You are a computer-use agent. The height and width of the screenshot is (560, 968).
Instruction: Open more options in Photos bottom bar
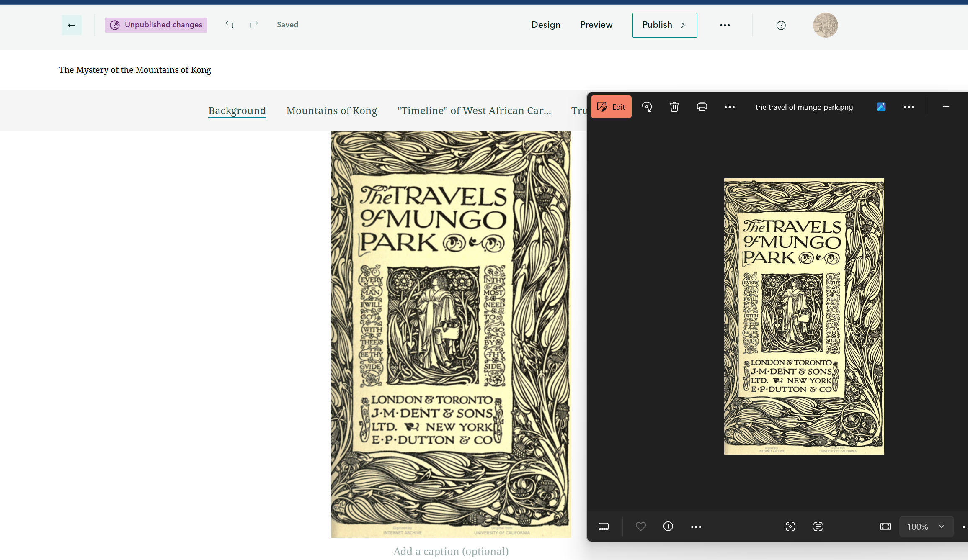pos(696,527)
